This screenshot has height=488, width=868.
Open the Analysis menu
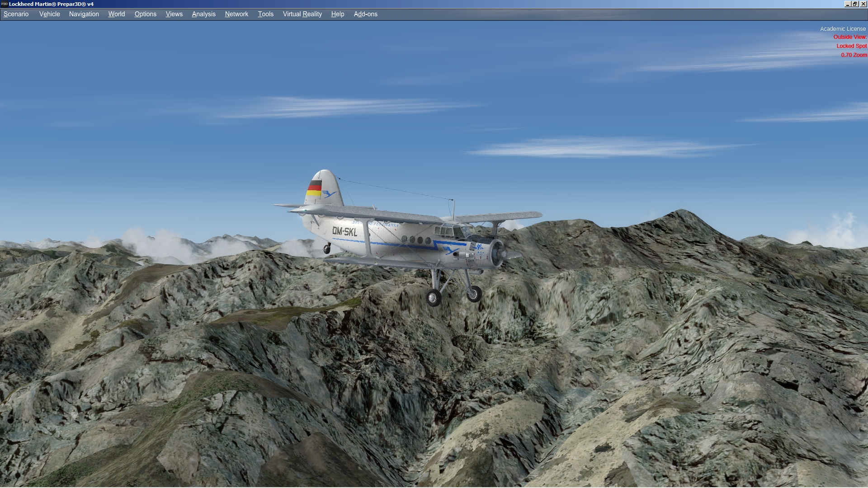tap(203, 14)
